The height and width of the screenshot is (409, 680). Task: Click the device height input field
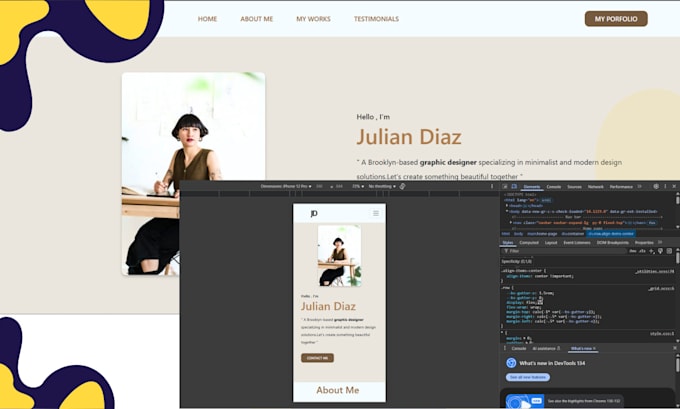click(x=339, y=186)
